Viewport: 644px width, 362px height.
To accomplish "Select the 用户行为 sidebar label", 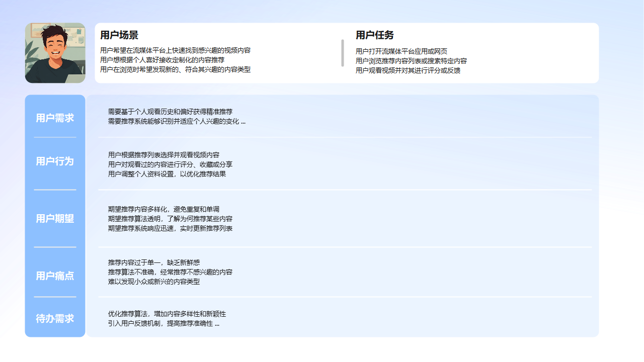I will click(54, 162).
